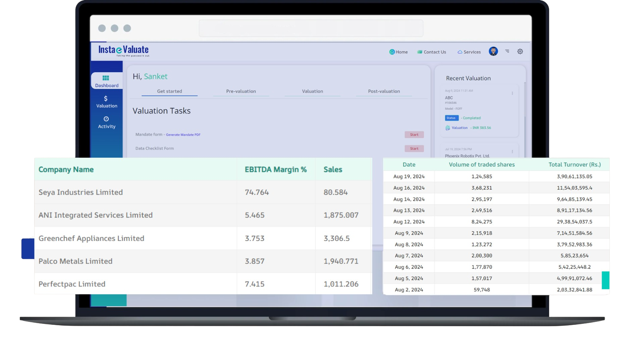
Task: Switch to the Pre-valuation tab
Action: 241,91
